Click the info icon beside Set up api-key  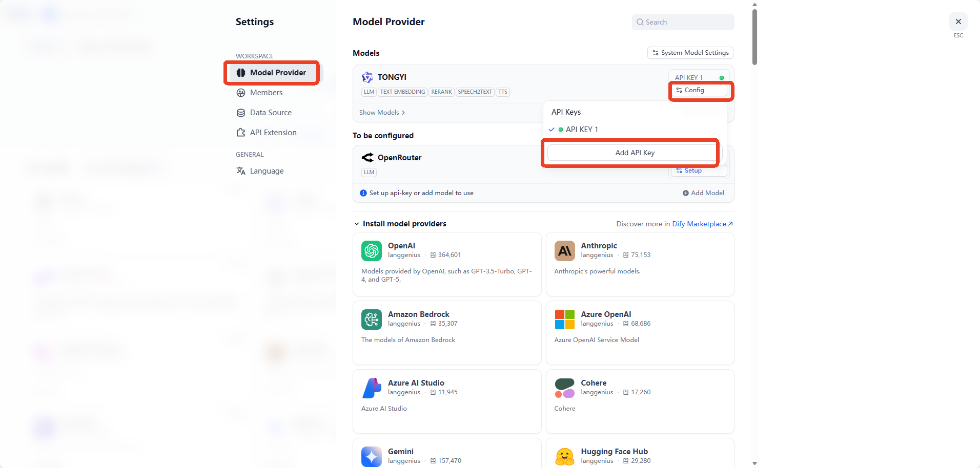[363, 193]
